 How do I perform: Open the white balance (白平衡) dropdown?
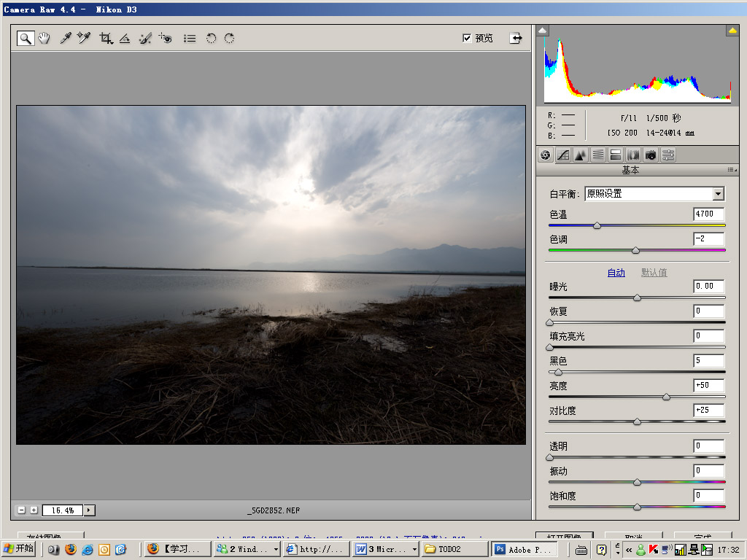[x=719, y=193]
